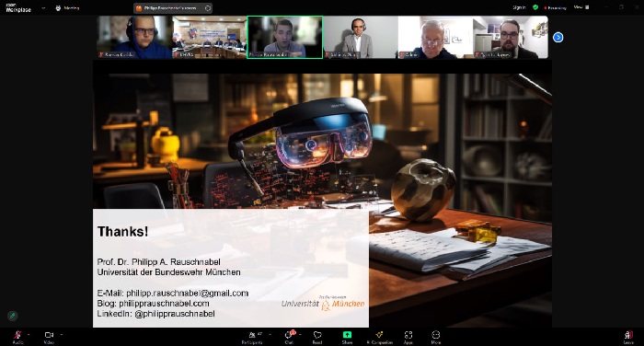Toggle the Video camera button

(x=49, y=335)
